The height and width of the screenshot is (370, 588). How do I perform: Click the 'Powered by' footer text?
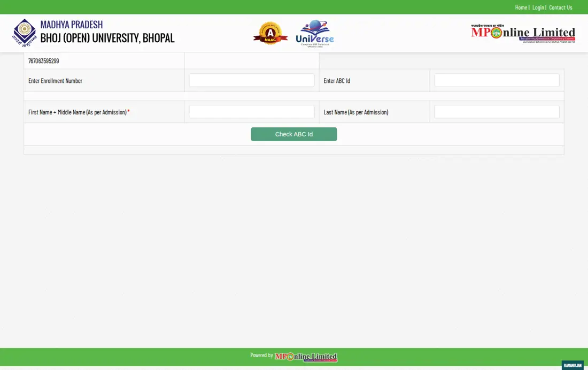(x=261, y=355)
